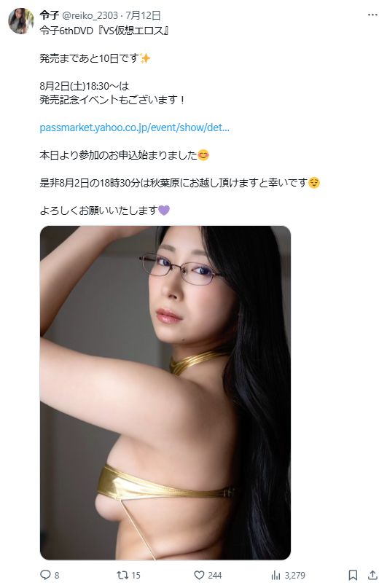Click the @reiko_2303 handle

point(89,15)
